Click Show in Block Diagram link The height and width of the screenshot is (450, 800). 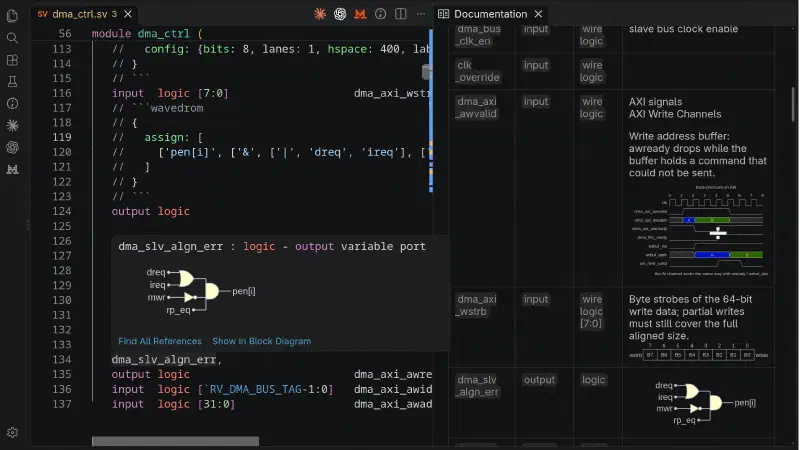click(261, 341)
